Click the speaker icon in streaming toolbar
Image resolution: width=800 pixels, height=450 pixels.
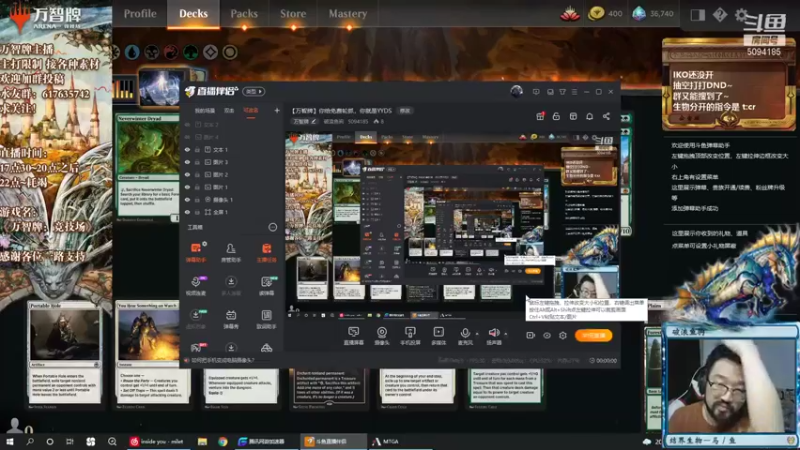493,333
